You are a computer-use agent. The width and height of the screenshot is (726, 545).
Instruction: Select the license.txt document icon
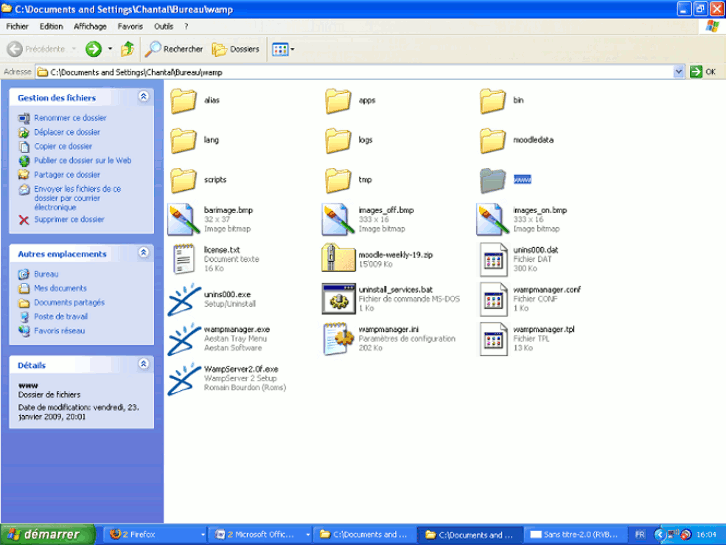coord(183,259)
